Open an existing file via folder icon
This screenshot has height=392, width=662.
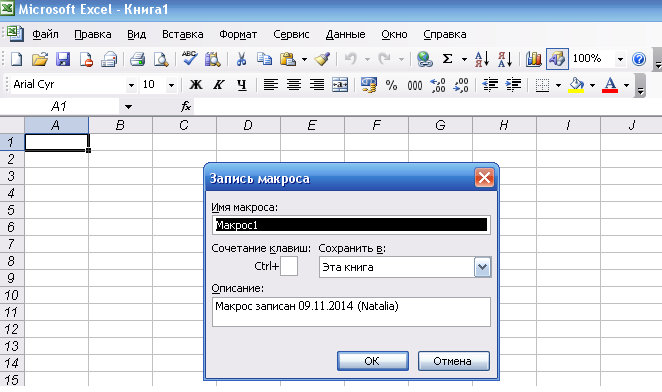coord(40,59)
